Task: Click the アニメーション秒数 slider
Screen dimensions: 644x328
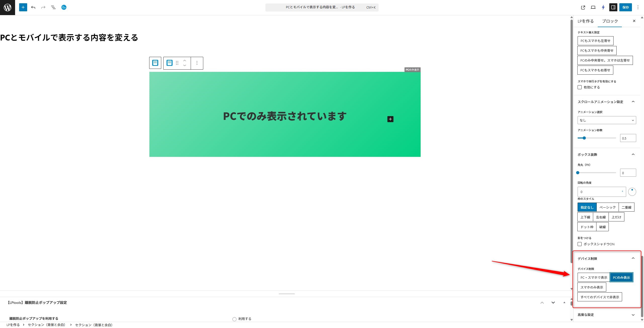Action: pyautogui.click(x=597, y=138)
